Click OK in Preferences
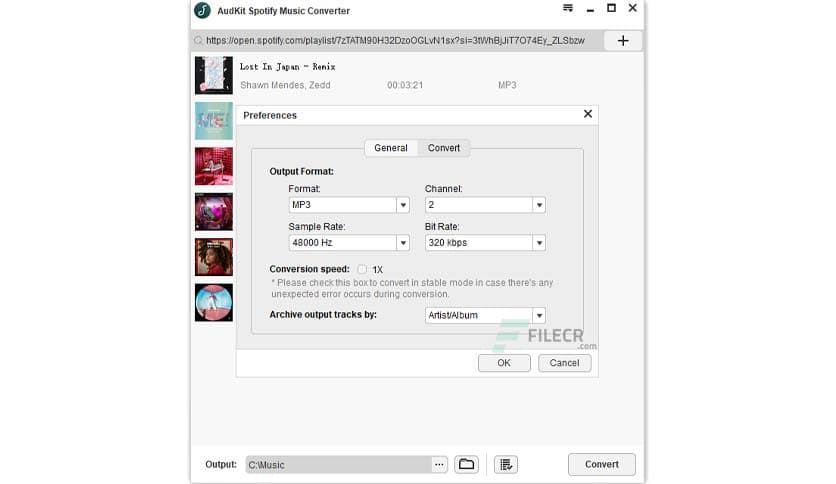The width and height of the screenshot is (836, 484). point(504,363)
